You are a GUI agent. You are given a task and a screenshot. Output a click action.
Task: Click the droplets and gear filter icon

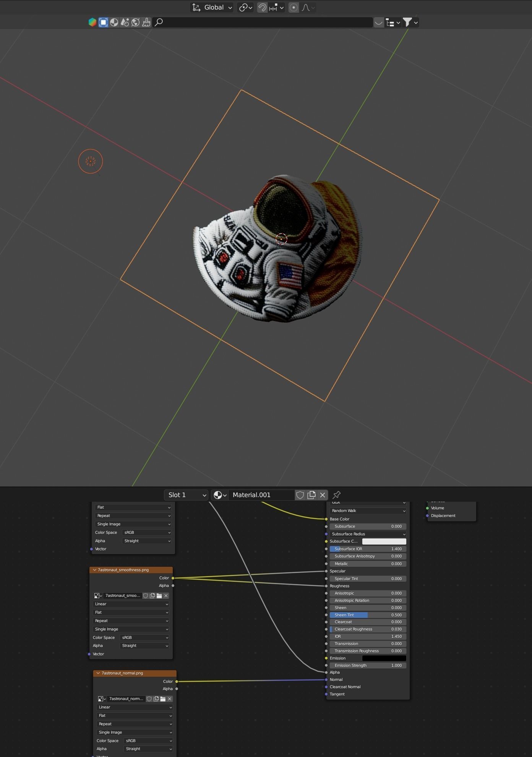[125, 23]
